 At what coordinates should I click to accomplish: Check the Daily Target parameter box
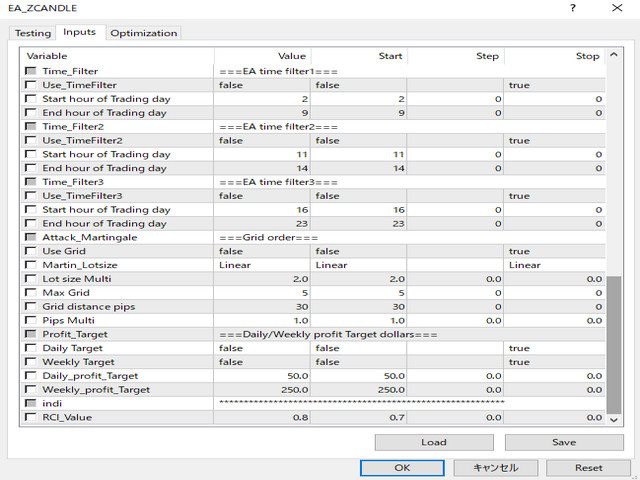(30, 348)
